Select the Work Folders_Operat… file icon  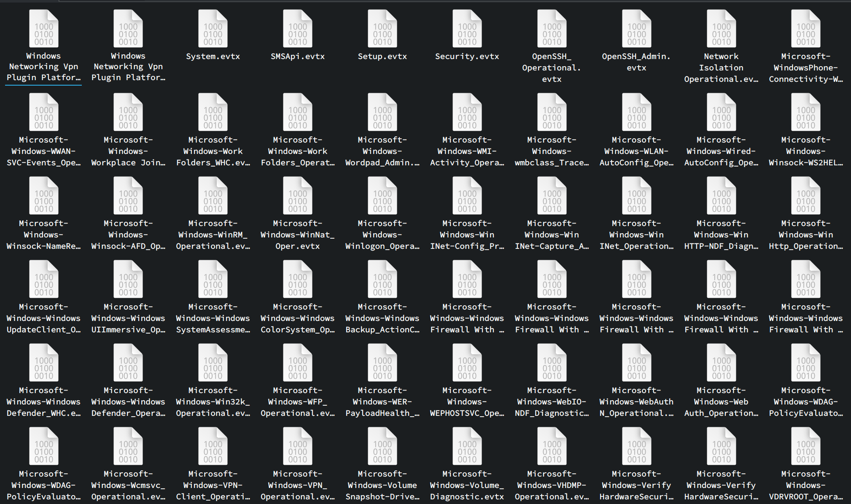point(298,112)
